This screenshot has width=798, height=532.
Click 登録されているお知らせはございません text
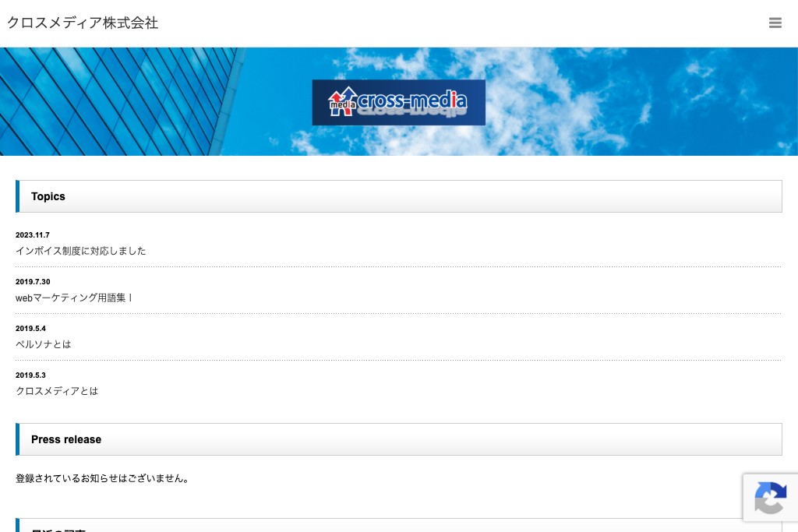pyautogui.click(x=102, y=478)
